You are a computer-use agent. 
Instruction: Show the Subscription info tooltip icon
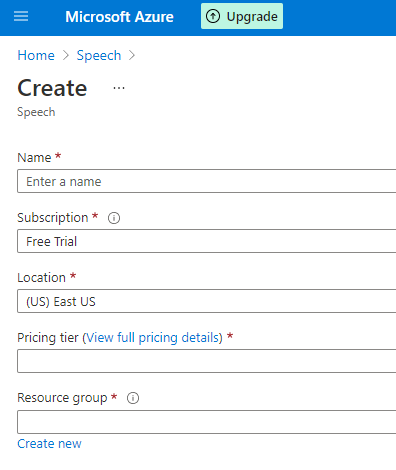tap(114, 218)
